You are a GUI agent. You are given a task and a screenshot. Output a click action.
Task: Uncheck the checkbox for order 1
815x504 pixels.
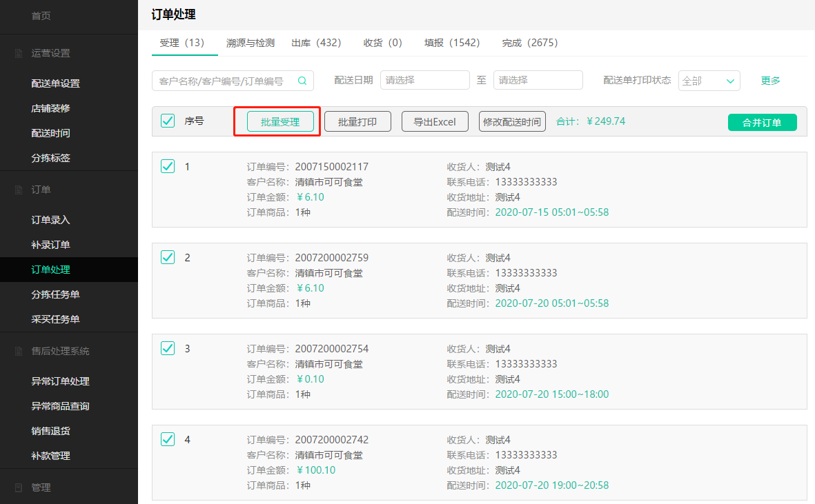[x=168, y=166]
